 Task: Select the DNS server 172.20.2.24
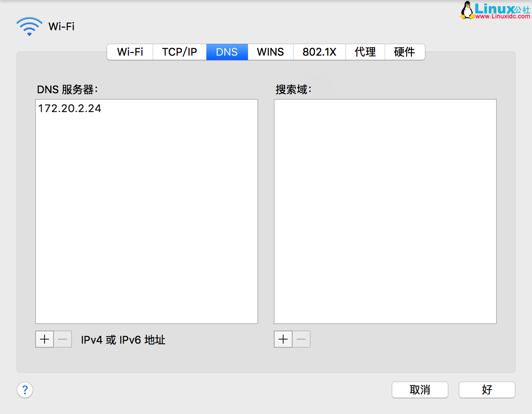[69, 108]
